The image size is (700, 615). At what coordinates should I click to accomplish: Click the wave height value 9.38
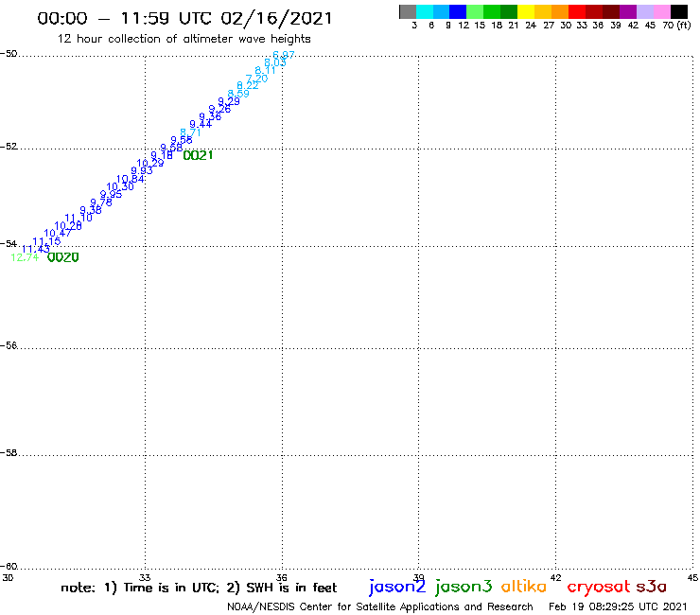click(91, 210)
